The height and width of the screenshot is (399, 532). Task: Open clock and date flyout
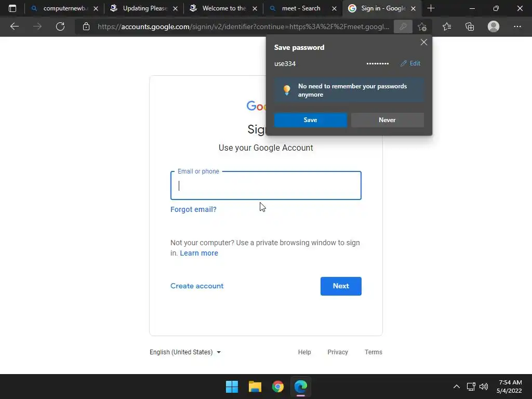(x=509, y=387)
